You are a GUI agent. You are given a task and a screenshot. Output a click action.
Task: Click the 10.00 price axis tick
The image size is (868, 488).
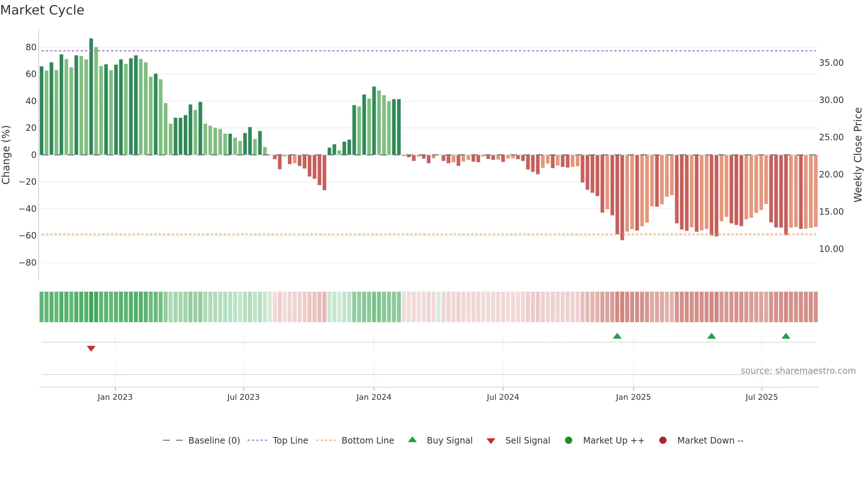point(831,249)
